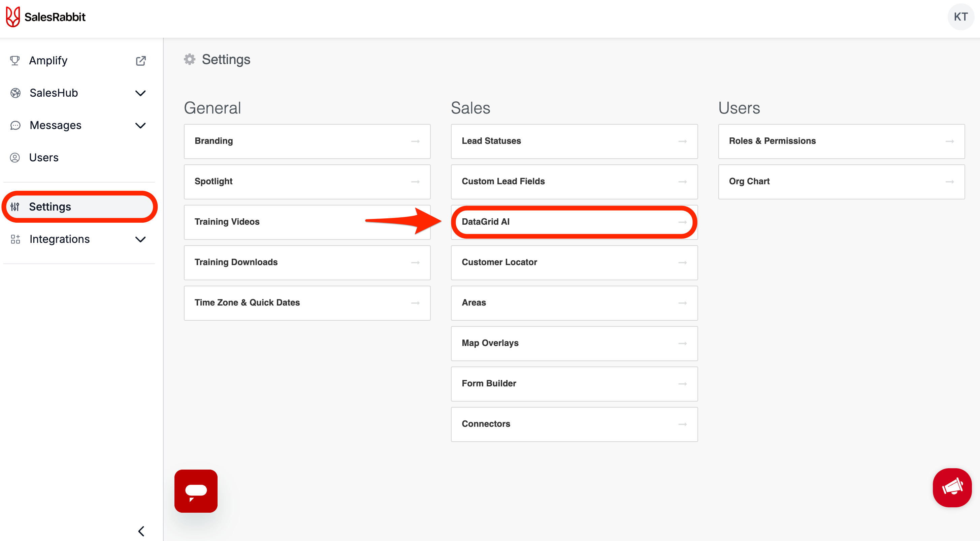Open Roles & Permissions settings
This screenshot has width=980, height=541.
tap(842, 141)
